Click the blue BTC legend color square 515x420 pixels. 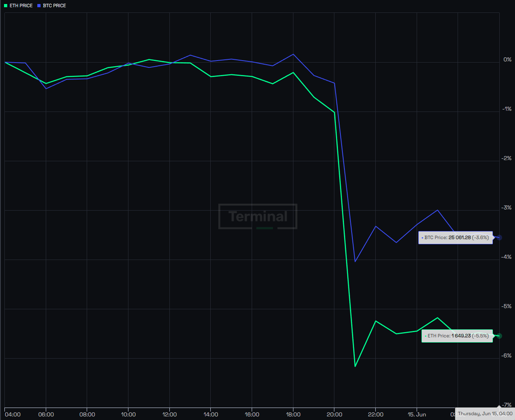pyautogui.click(x=39, y=6)
